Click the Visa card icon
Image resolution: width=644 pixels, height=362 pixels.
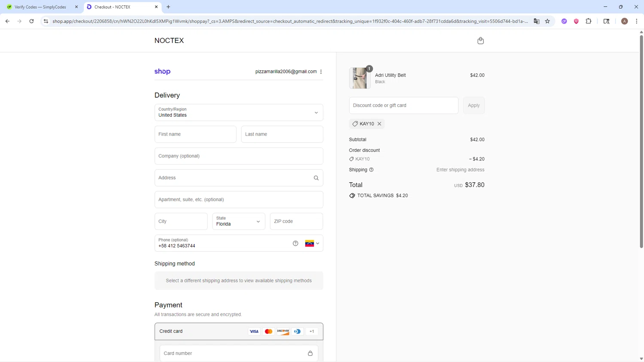pos(254,331)
